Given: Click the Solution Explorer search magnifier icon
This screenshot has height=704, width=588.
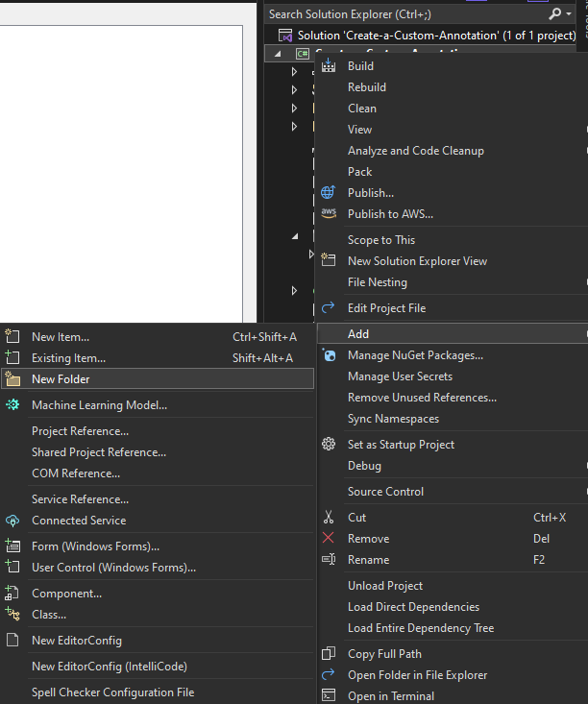Looking at the screenshot, I should pos(554,13).
